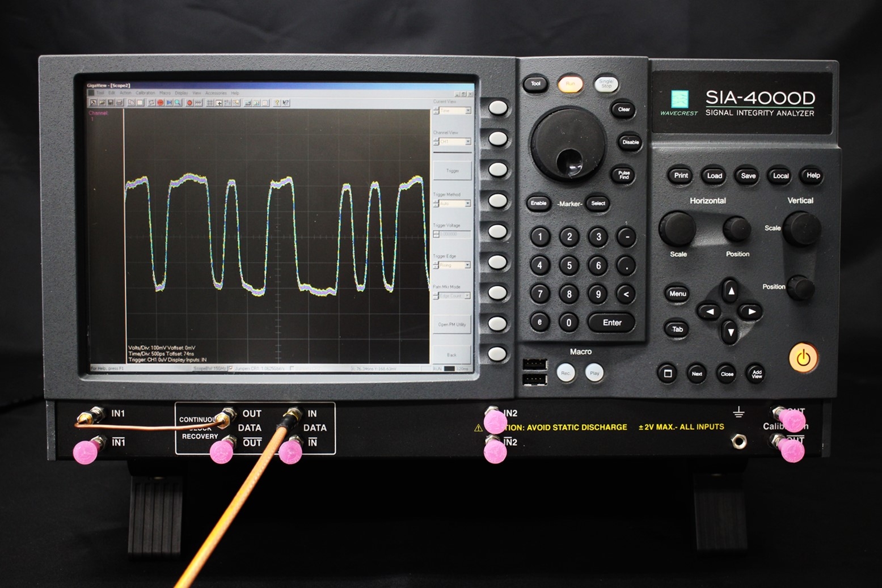The width and height of the screenshot is (882, 588).
Task: Push the orange Run button
Action: coord(571,84)
